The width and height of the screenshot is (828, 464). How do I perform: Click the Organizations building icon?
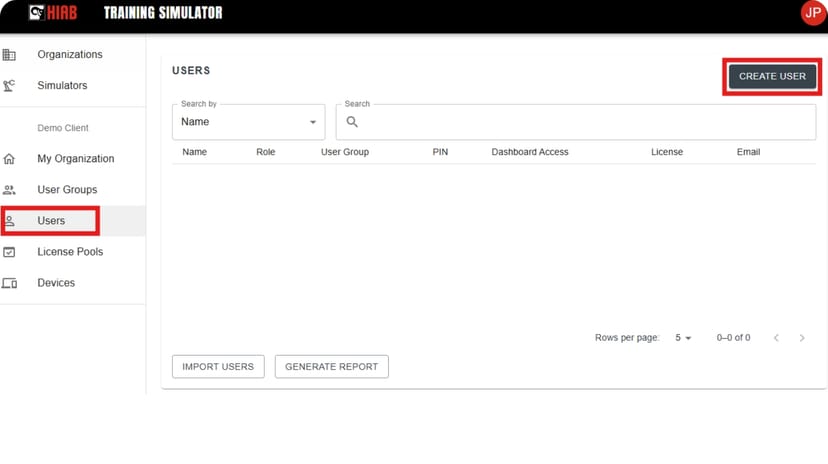(9, 54)
